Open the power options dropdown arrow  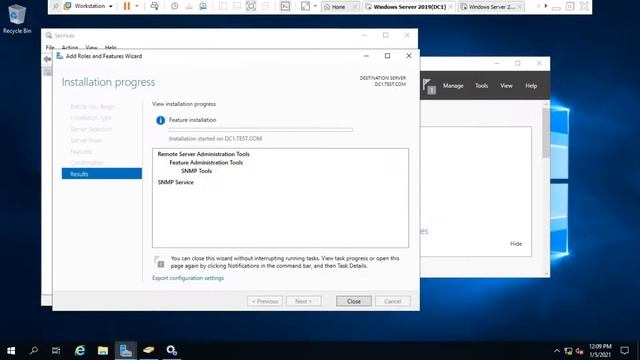click(x=137, y=6)
